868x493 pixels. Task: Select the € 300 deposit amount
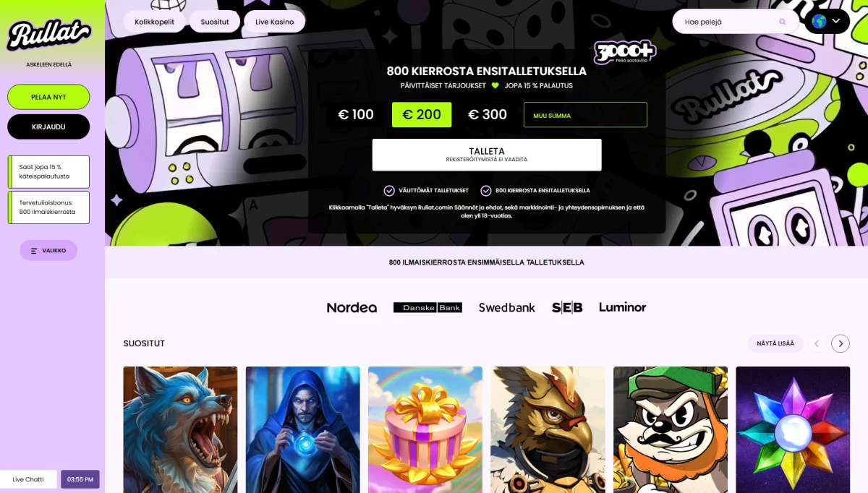click(488, 114)
